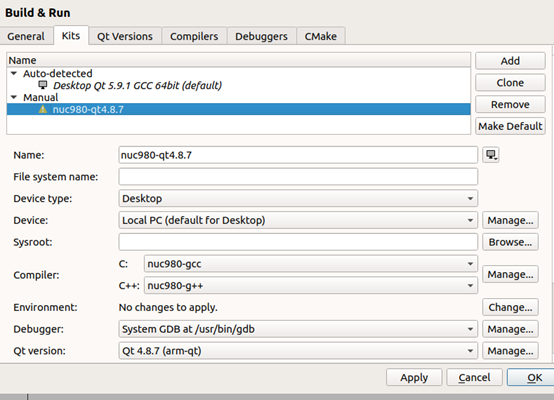Viewport: 554px width, 400px height.
Task: Click Change button for Environment
Action: pyautogui.click(x=510, y=307)
